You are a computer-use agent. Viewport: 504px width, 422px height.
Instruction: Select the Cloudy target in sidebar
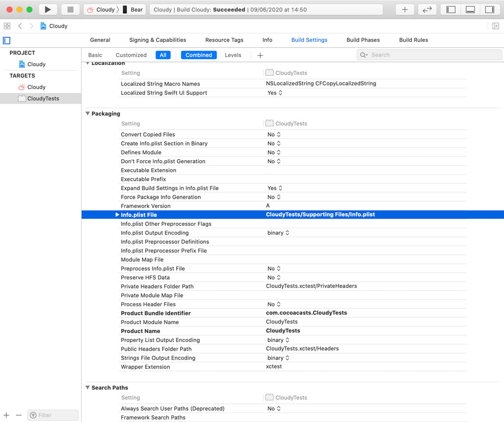click(x=36, y=87)
